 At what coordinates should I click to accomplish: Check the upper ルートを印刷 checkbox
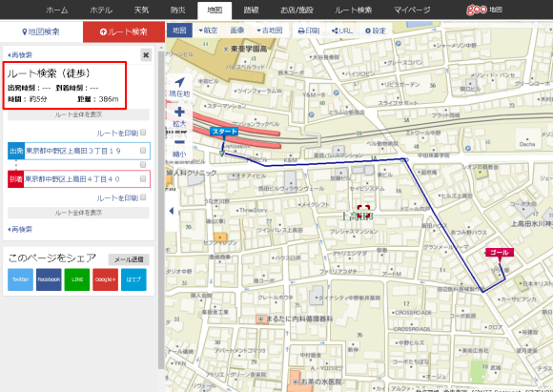(x=143, y=133)
